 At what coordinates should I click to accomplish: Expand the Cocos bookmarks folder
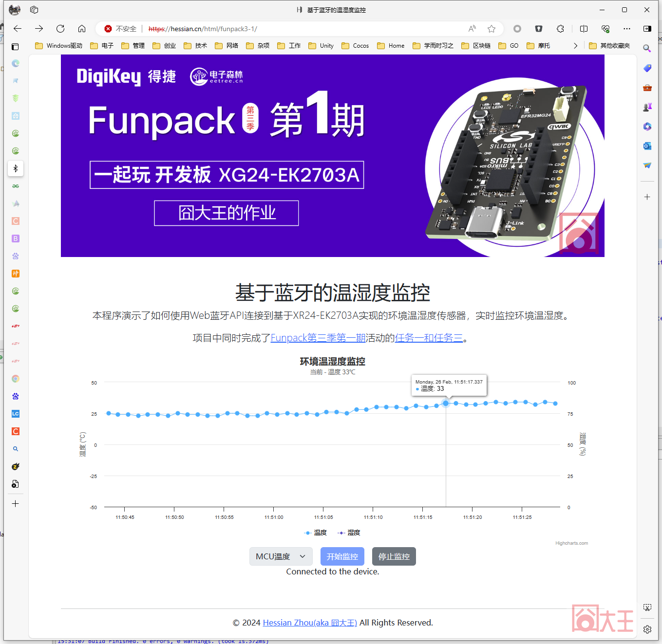[x=355, y=46]
